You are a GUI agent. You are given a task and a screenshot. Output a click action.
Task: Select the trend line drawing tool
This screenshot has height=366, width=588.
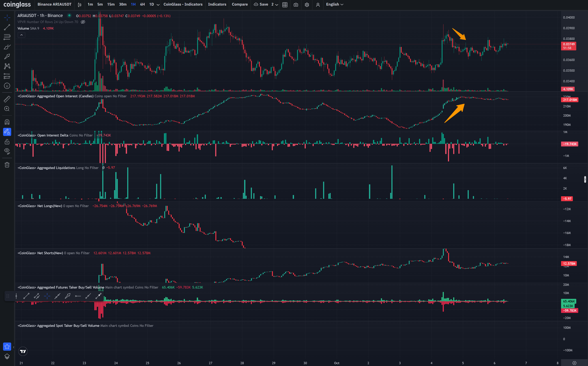tap(7, 27)
